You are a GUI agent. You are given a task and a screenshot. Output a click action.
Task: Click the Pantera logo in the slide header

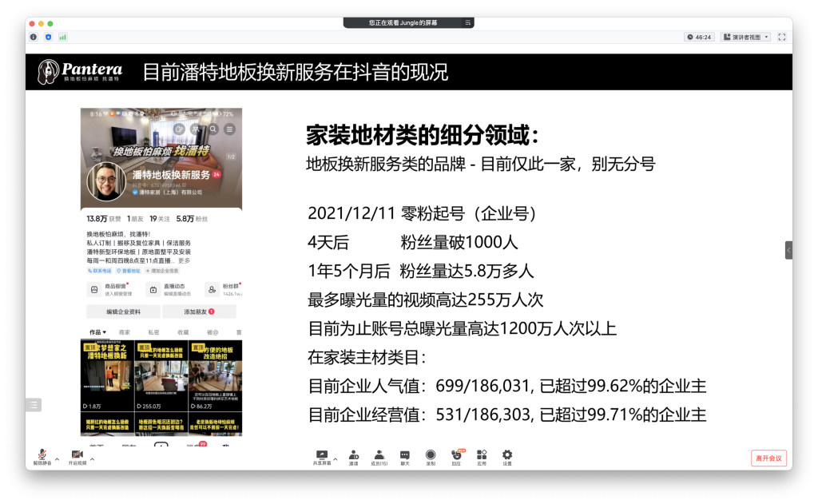click(x=80, y=71)
